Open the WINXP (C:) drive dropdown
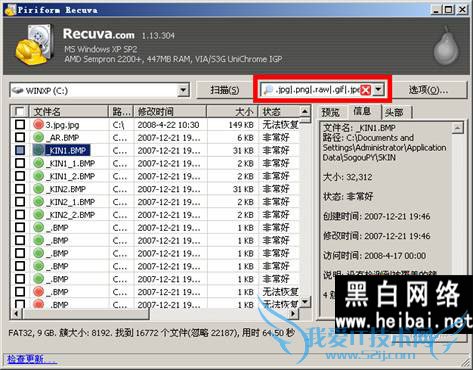The height and width of the screenshot is (370, 473). click(183, 90)
